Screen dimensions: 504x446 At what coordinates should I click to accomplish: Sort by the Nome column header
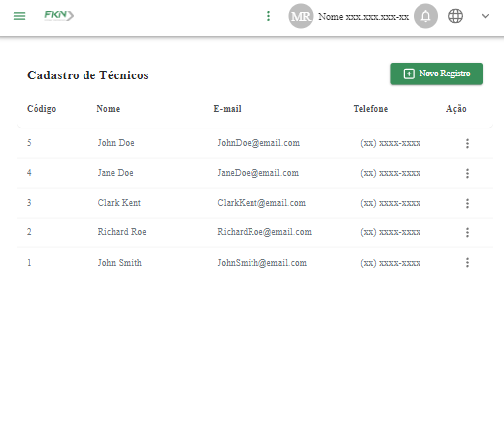point(108,109)
